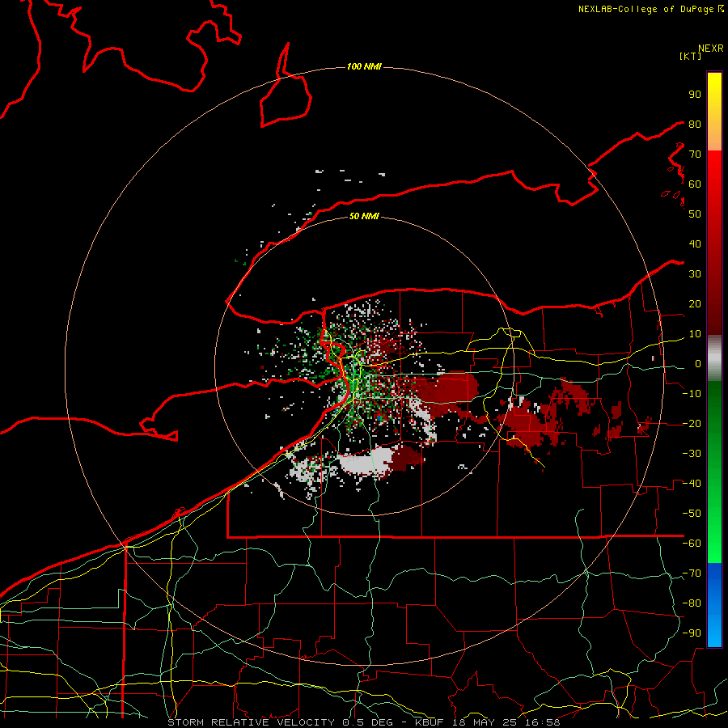Click the [KT] units label
The height and width of the screenshot is (728, 728).
tap(690, 56)
